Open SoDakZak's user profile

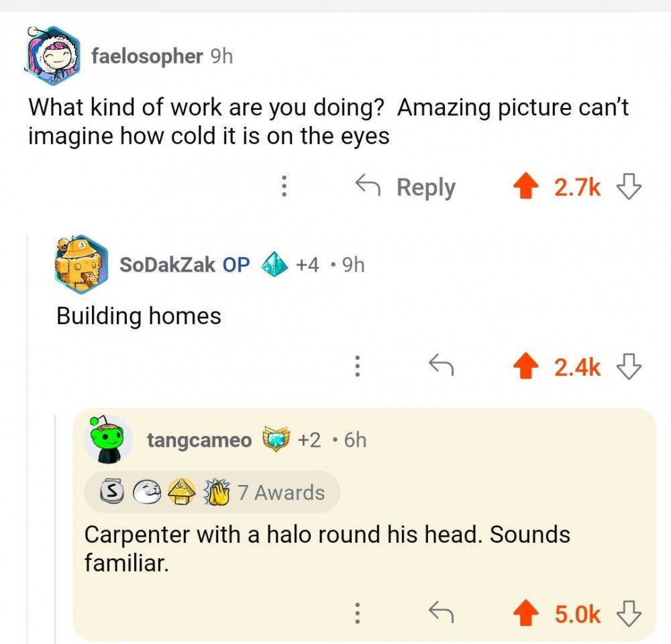coord(167,264)
